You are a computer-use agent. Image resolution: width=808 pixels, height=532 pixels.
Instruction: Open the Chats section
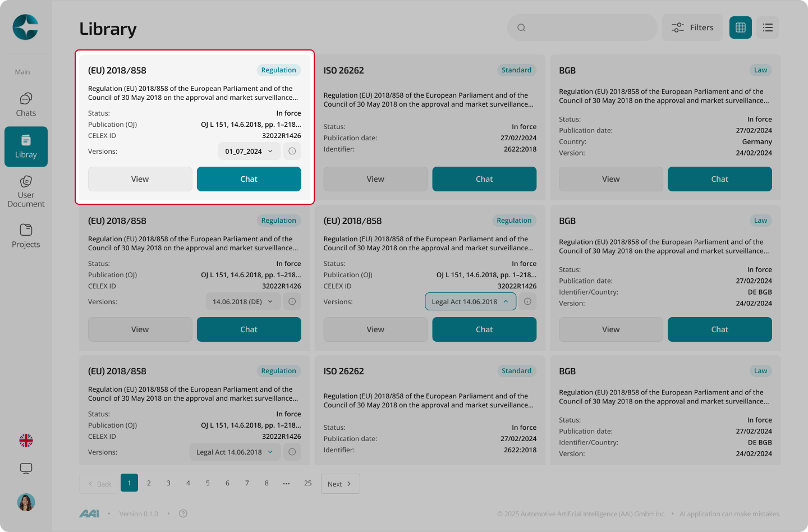coord(26,105)
